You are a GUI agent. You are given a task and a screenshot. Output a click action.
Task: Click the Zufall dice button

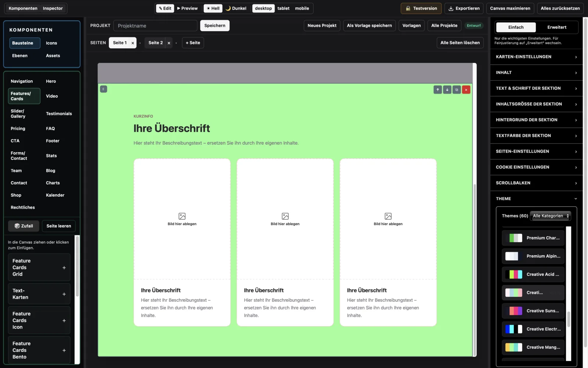[x=24, y=226]
